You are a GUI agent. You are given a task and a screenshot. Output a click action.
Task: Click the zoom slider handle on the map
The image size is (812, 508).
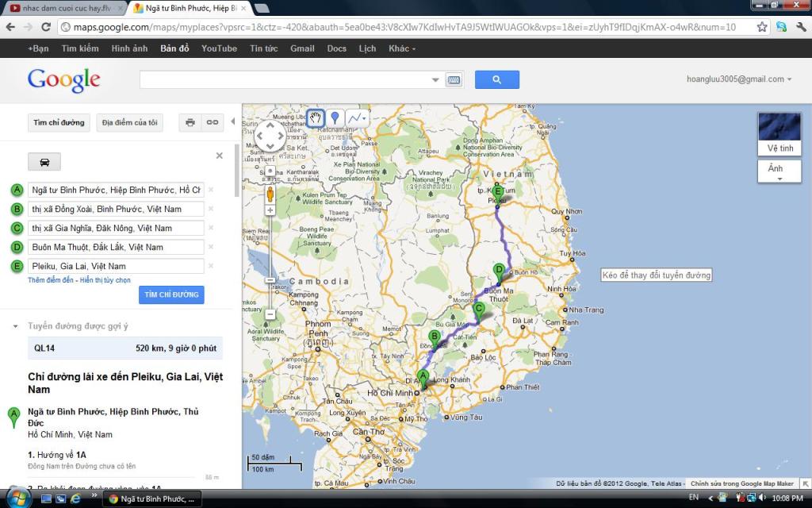click(270, 280)
